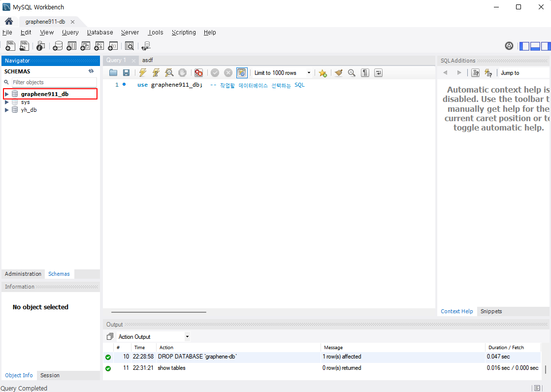Stop the running query hand icon
Viewport: 551px width, 392px height.
[182, 73]
